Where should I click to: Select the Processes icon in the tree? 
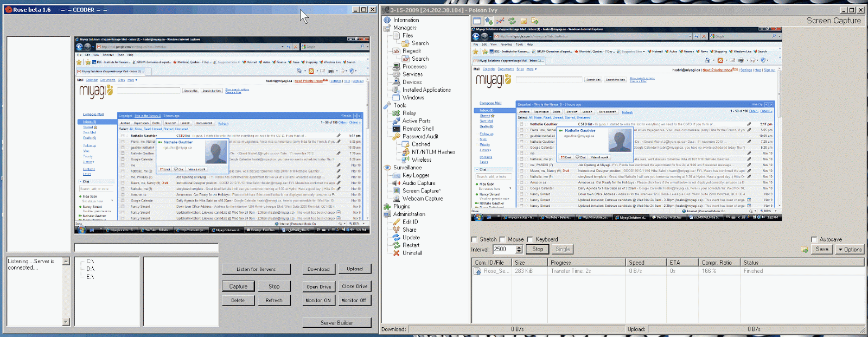click(x=396, y=67)
